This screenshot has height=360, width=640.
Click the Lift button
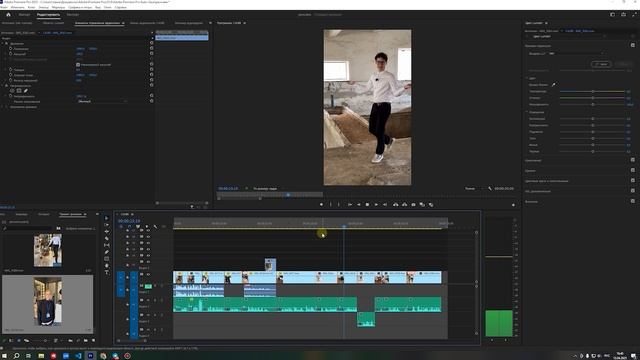[396, 204]
